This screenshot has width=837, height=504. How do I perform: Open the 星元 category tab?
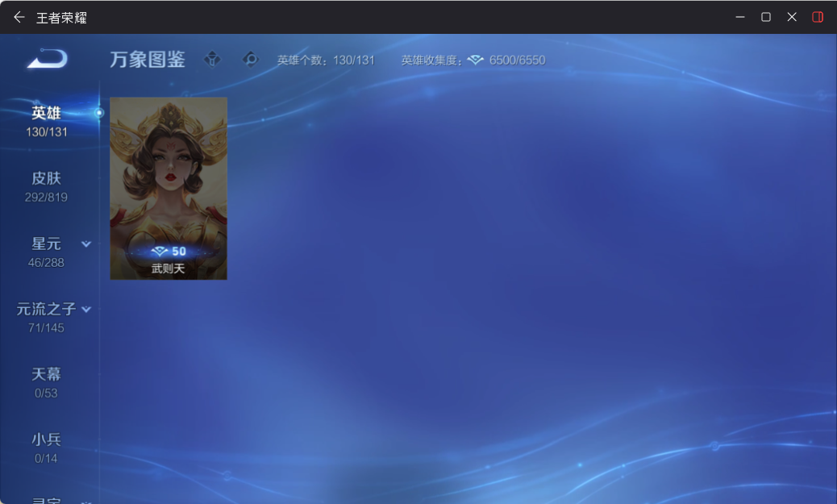point(46,252)
